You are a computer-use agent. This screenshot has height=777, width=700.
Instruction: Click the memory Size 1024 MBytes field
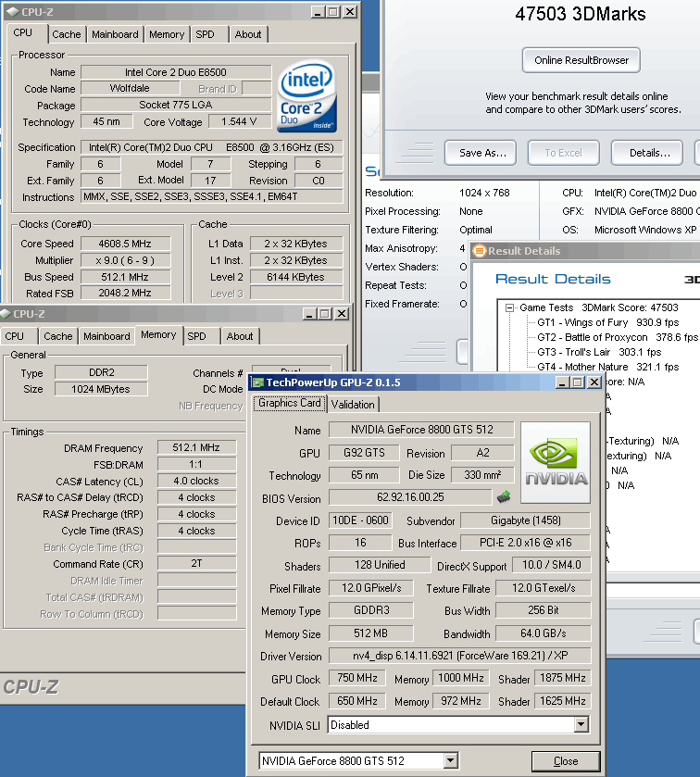[101, 389]
